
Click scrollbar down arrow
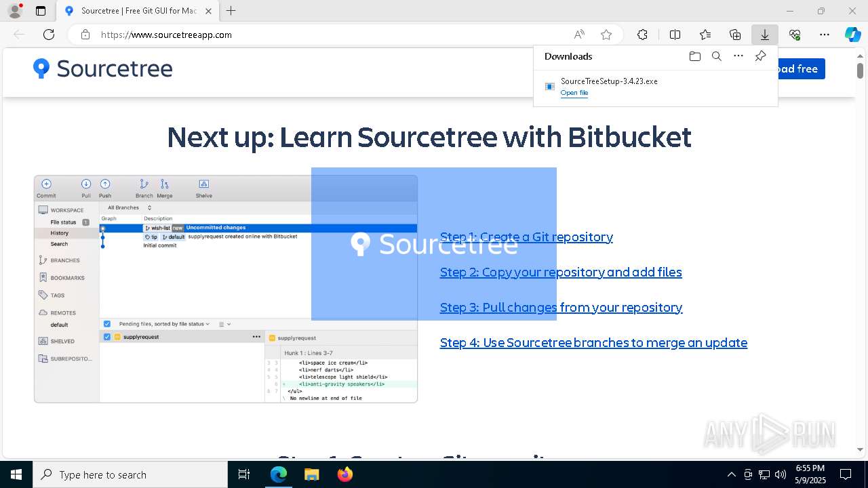click(x=860, y=449)
